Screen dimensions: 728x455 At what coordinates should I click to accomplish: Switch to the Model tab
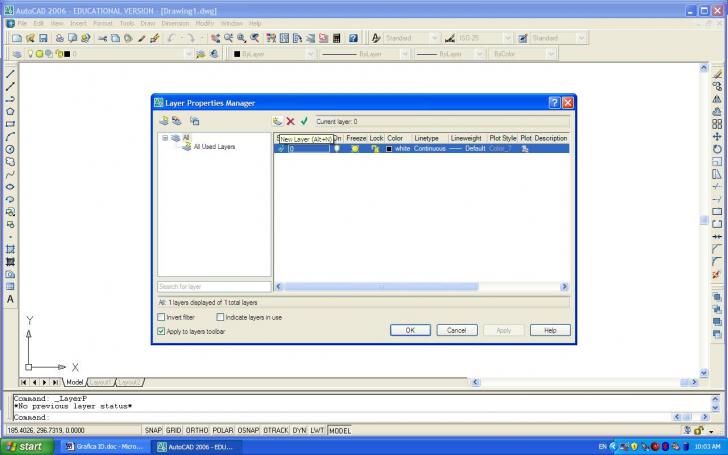(x=74, y=382)
